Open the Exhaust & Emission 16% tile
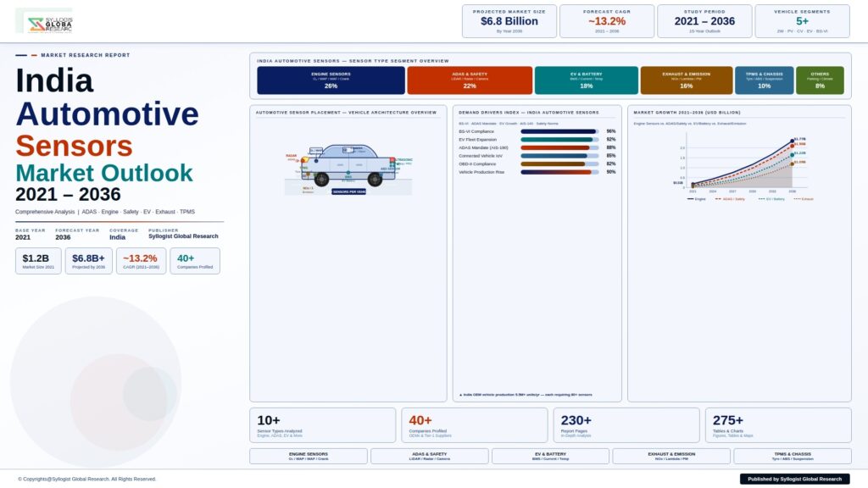 (686, 80)
